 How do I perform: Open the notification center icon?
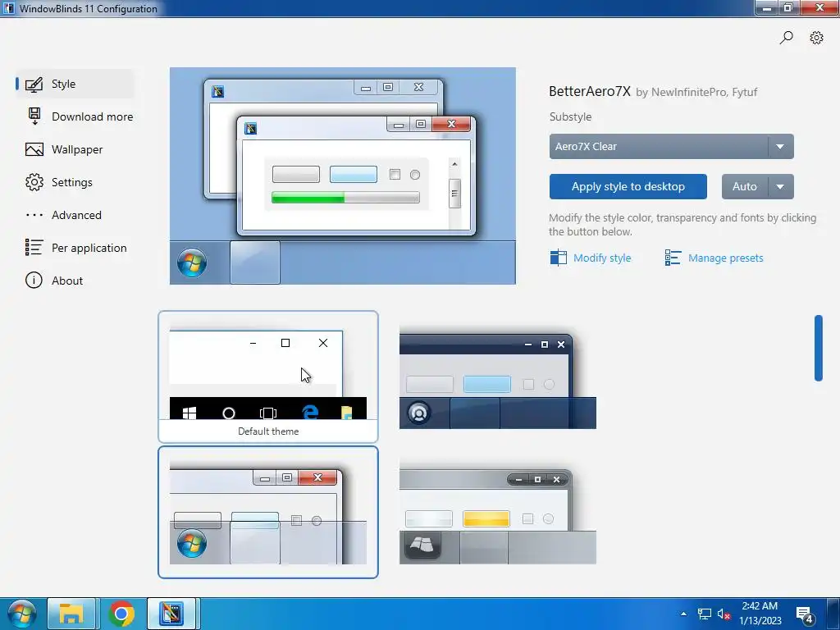pos(805,614)
